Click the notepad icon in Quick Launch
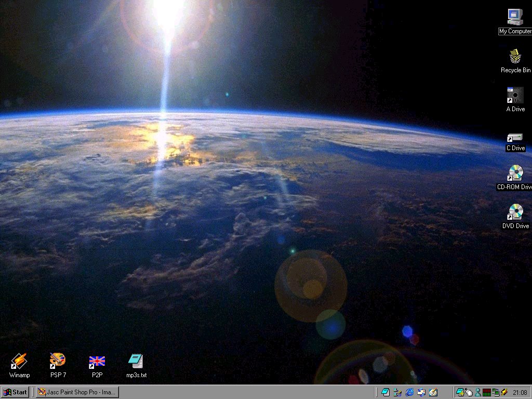 tap(385, 392)
